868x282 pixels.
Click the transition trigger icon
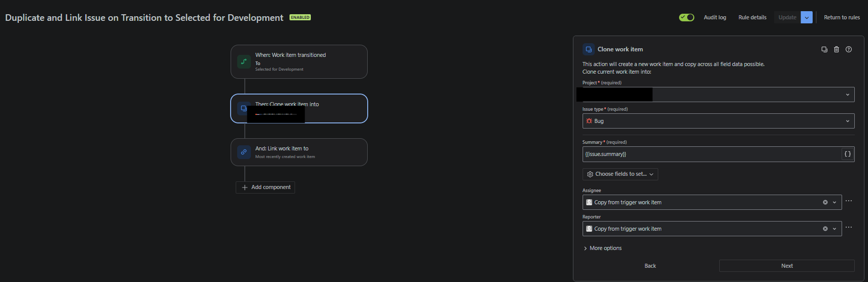point(244,61)
